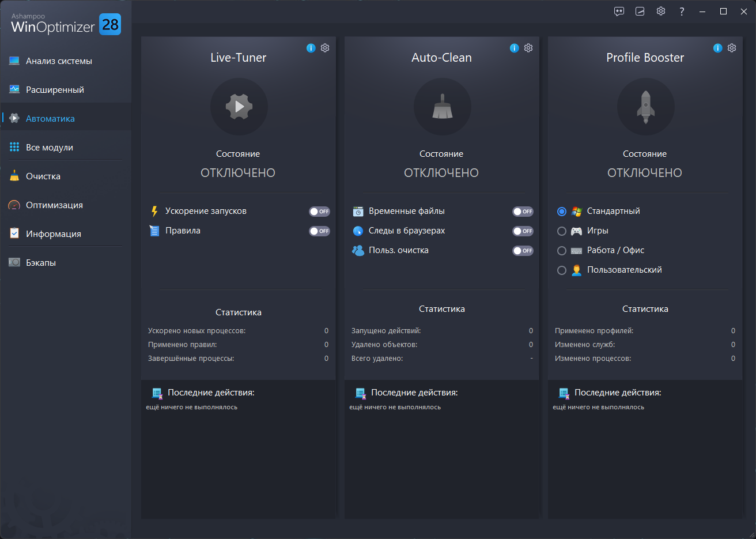This screenshot has width=756, height=539.
Task: Click the Изменено служб statistic
Action: [x=645, y=345]
